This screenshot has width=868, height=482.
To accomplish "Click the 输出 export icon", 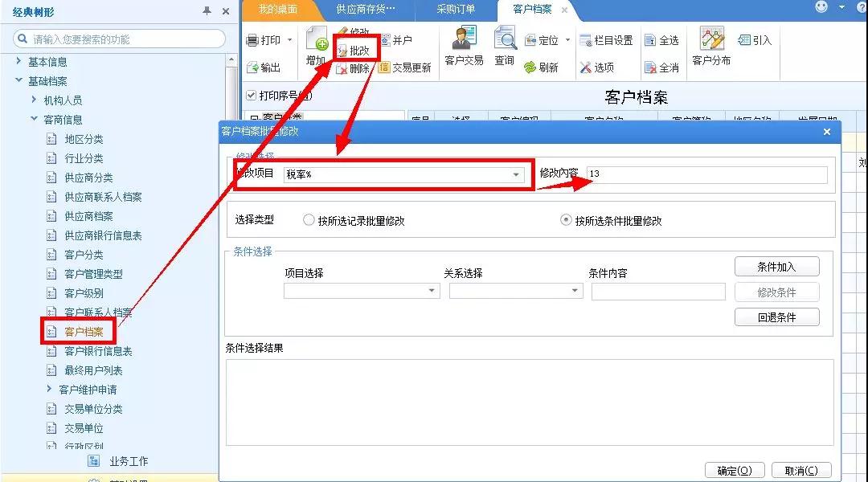I will [x=252, y=68].
